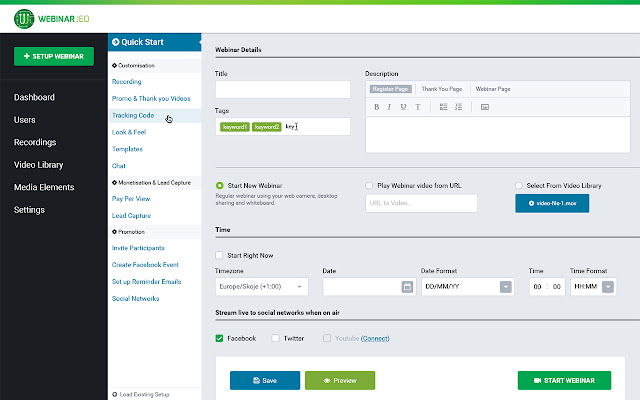This screenshot has height=400, width=640.
Task: Open the Tracking Code link
Action: [133, 116]
